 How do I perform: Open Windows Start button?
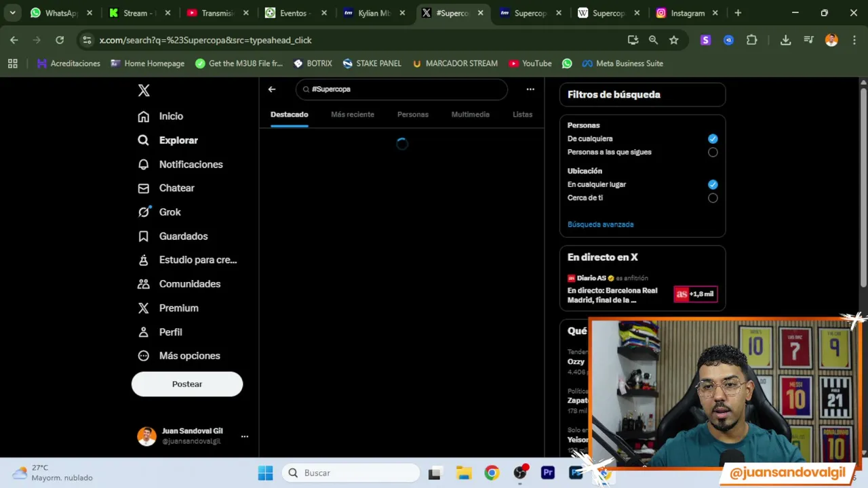point(265,472)
